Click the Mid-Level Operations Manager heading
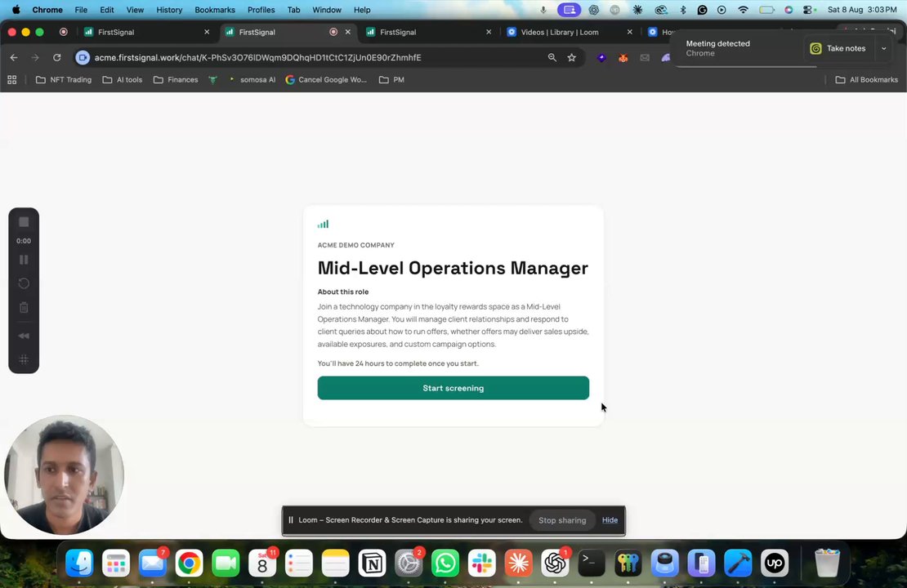 (453, 268)
